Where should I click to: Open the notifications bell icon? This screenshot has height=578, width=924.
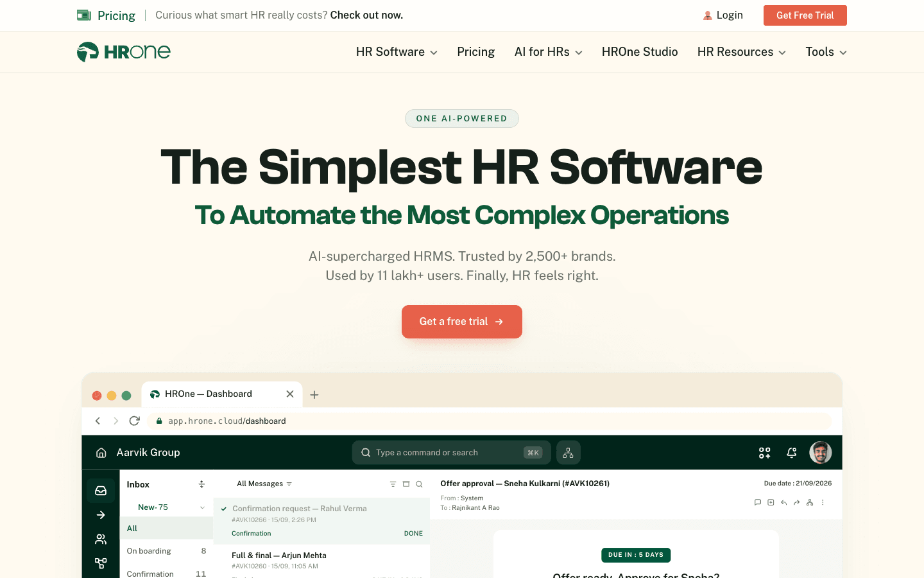point(792,453)
